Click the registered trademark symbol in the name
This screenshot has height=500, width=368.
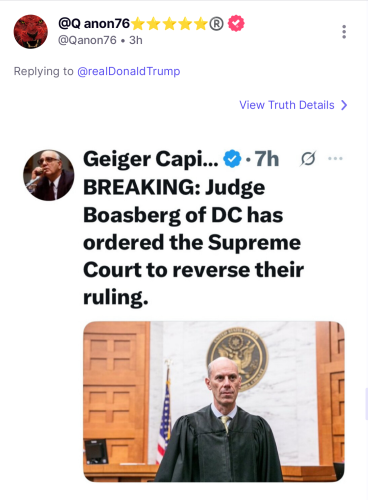click(x=216, y=24)
